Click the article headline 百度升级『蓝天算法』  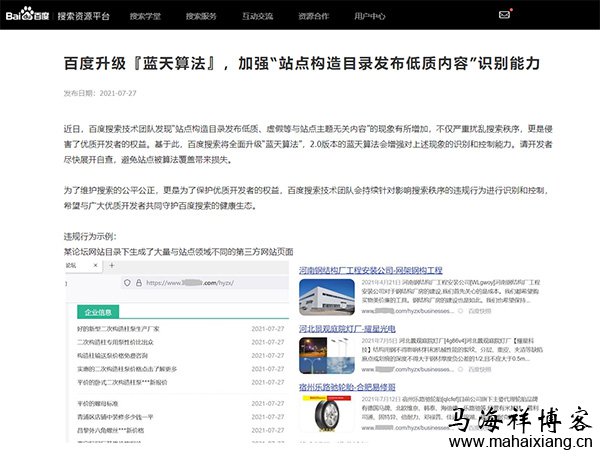tap(302, 63)
